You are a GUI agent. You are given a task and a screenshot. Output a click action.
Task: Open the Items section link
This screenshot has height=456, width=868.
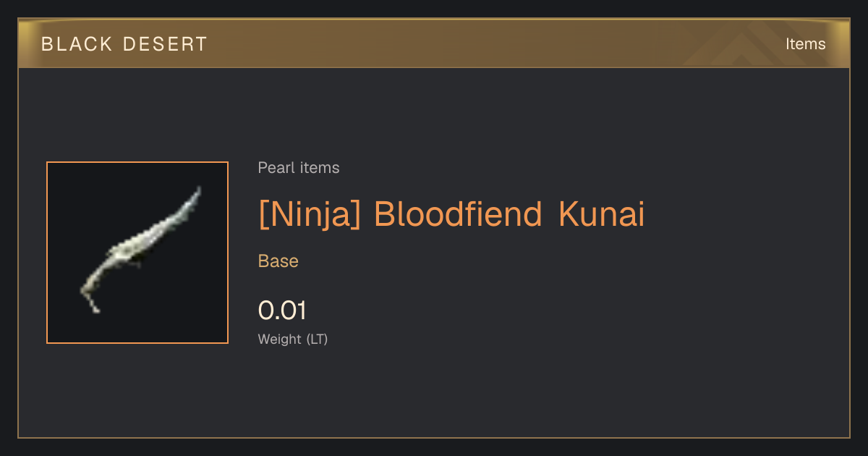[x=805, y=43]
